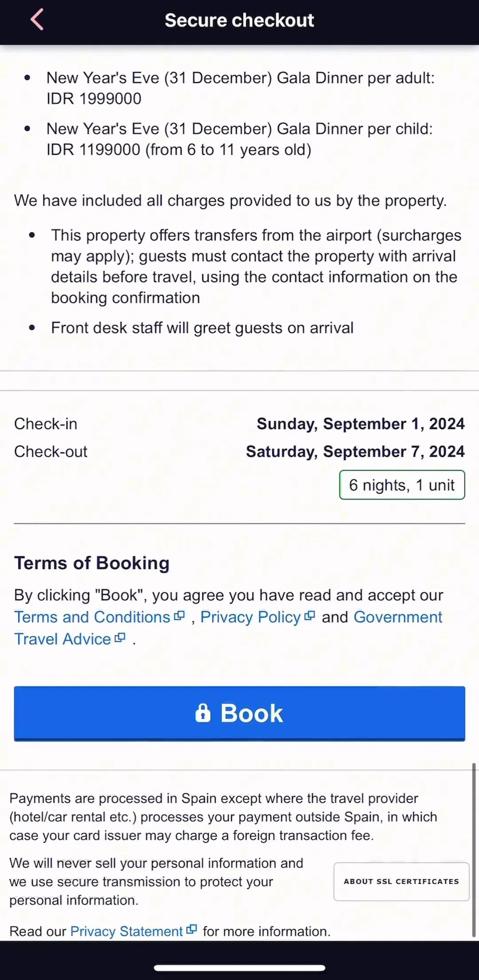The height and width of the screenshot is (980, 479).
Task: Tap the Terms of Booking heading
Action: coord(92,563)
